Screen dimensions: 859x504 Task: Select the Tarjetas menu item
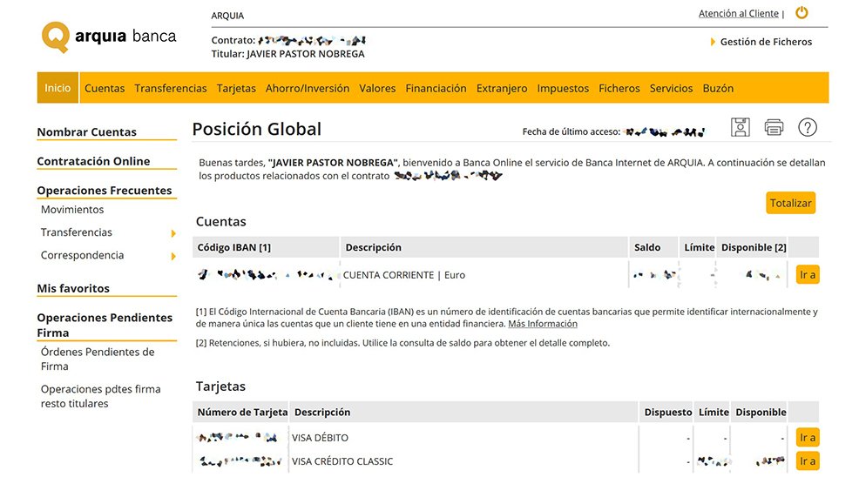coord(236,88)
